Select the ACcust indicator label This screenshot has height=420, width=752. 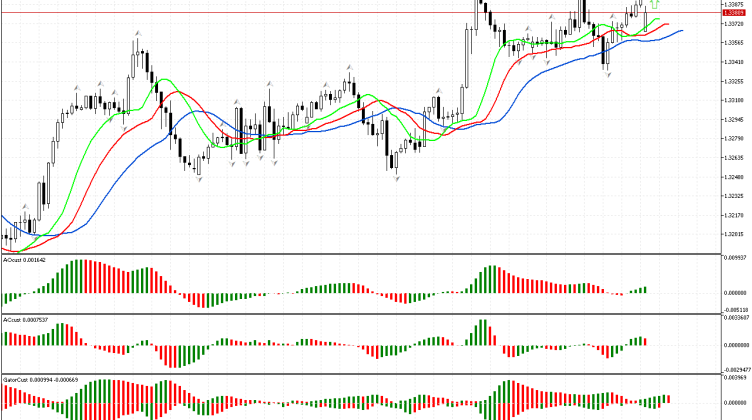(x=25, y=320)
